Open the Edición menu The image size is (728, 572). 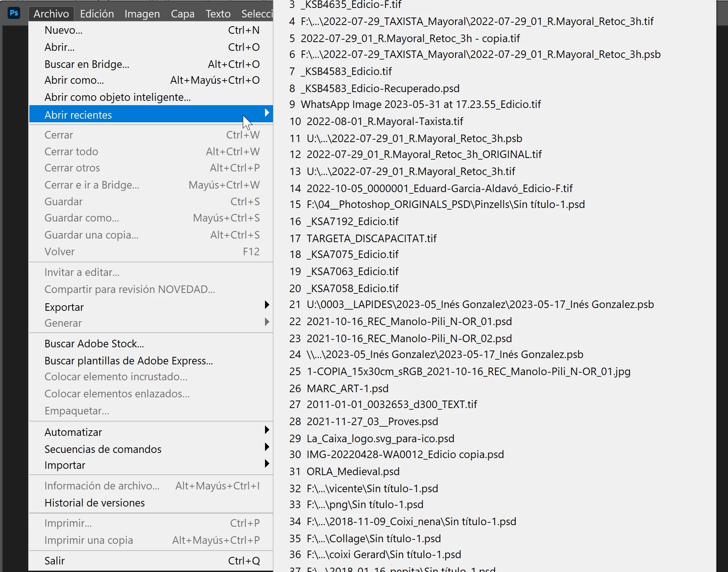click(97, 13)
